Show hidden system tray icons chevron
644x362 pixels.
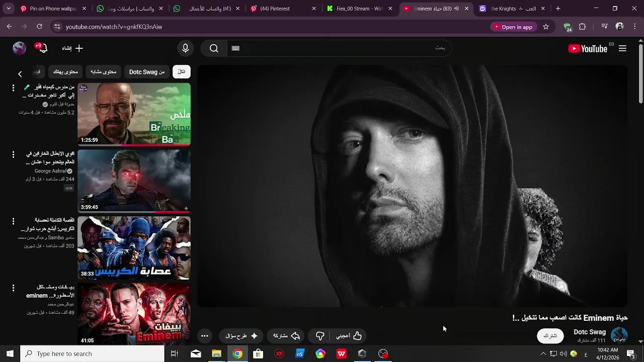(x=543, y=354)
